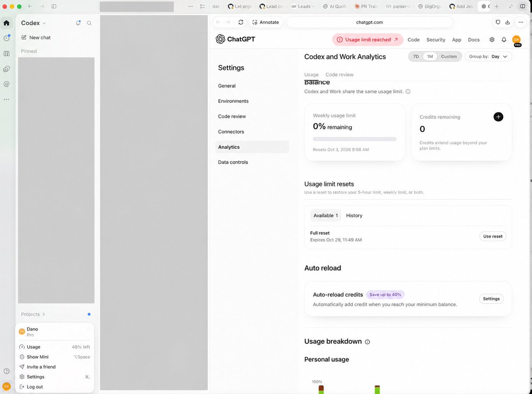
Task: Click the shield icon beside download
Action: [x=498, y=22]
